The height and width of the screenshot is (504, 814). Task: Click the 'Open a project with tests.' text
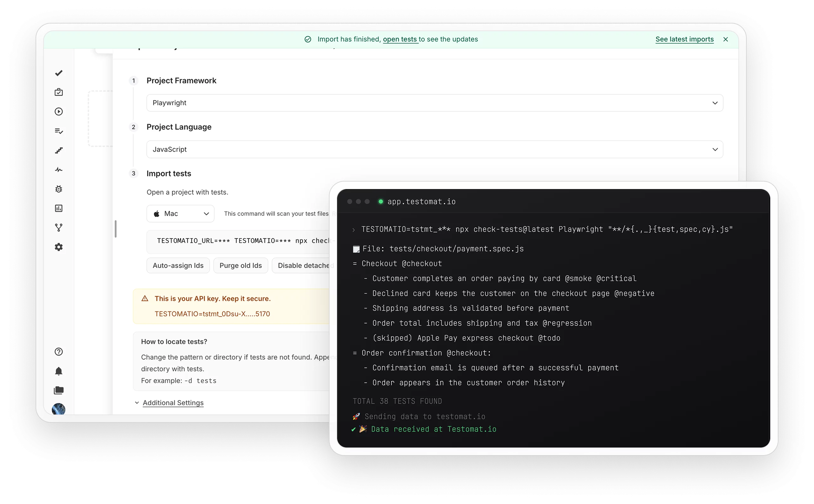coord(187,192)
